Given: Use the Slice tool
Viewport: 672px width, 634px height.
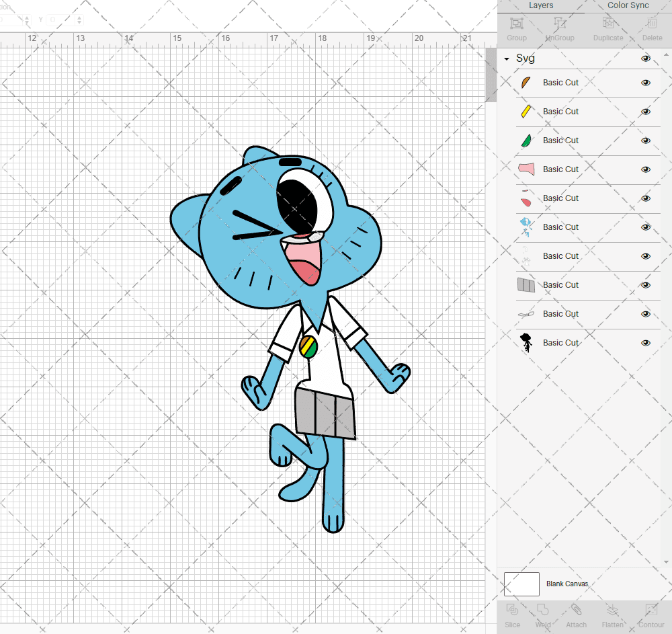Looking at the screenshot, I should (512, 610).
